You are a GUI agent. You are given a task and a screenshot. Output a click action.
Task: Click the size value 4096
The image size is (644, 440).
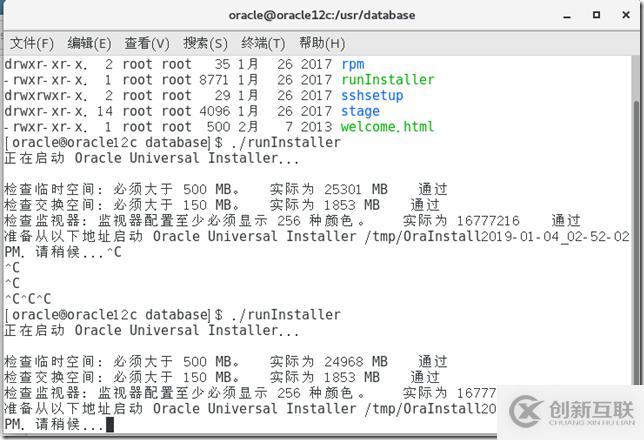(x=214, y=111)
